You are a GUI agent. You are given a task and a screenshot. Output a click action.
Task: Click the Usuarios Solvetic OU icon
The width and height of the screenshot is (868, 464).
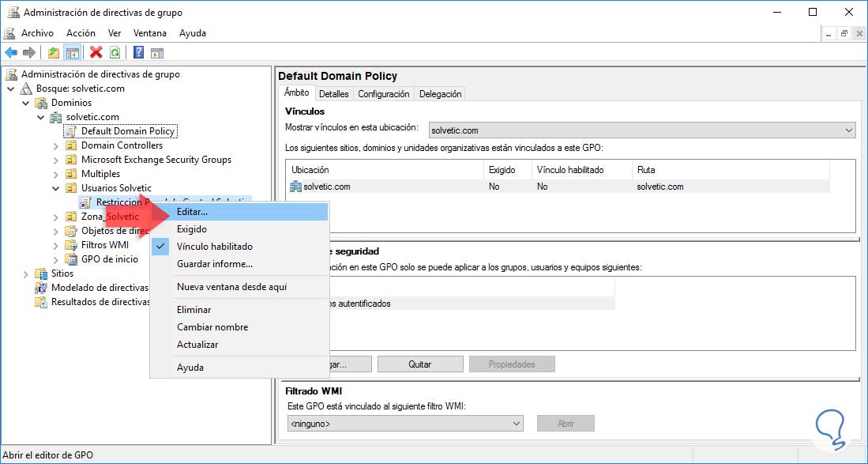coord(71,188)
